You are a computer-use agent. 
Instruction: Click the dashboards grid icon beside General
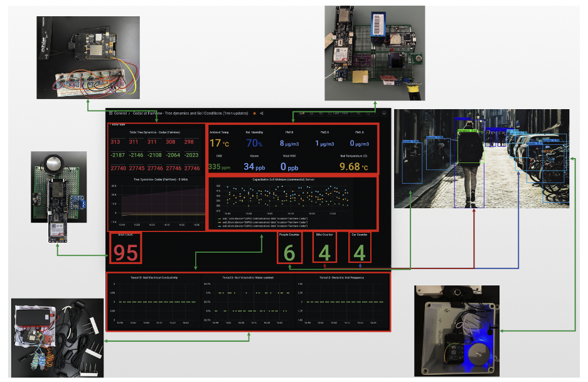coord(110,113)
